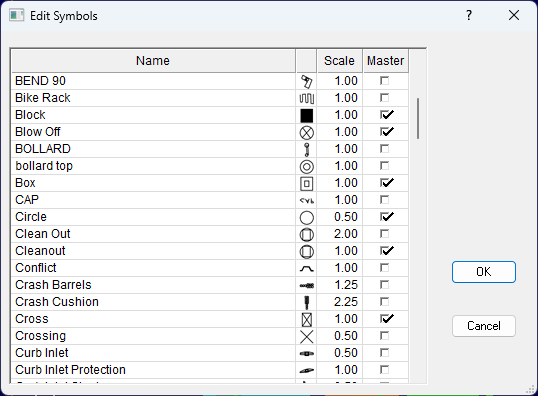
Task: Click the Box symbol icon
Action: tap(306, 183)
